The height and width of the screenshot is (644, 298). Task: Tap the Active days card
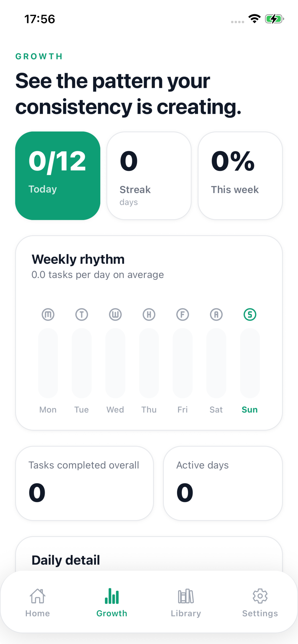(223, 483)
